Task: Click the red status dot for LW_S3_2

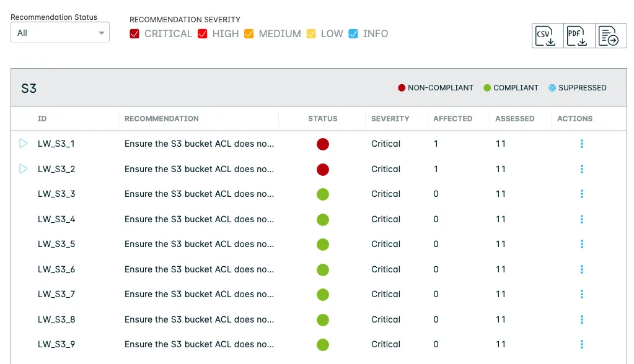Action: (x=323, y=169)
